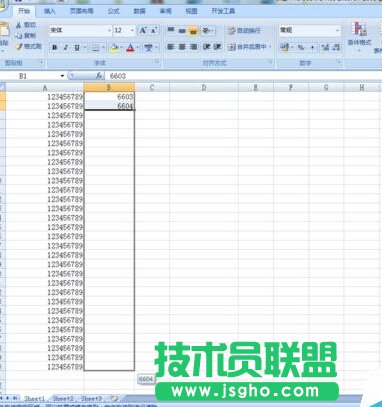
Task: Expand the underline style dropdown arrow
Action: [x=85, y=48]
